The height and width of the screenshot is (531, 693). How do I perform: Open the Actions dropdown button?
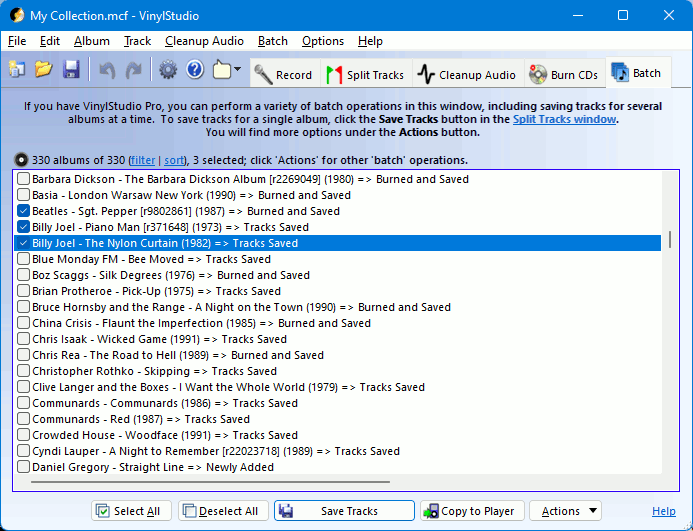(565, 511)
